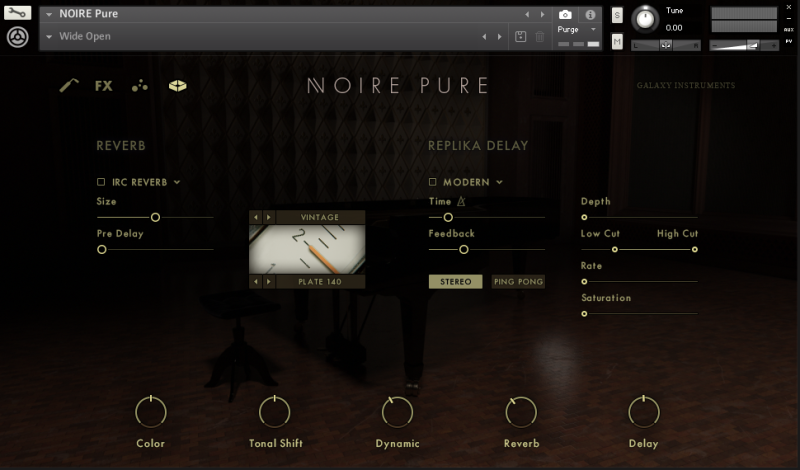Open the NOIRE Pure instrument dropdown arrow
Screen dimensions: 800x470
coord(49,14)
